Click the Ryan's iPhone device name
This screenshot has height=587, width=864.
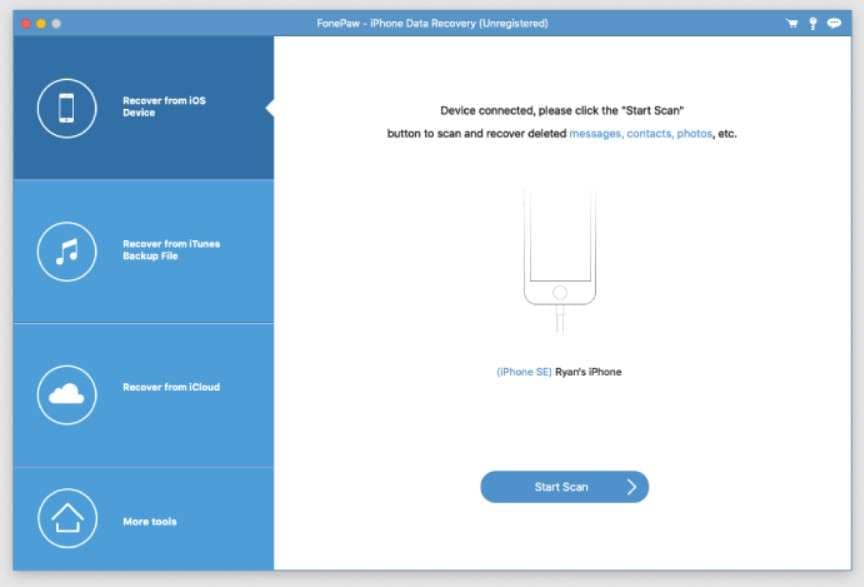point(588,372)
